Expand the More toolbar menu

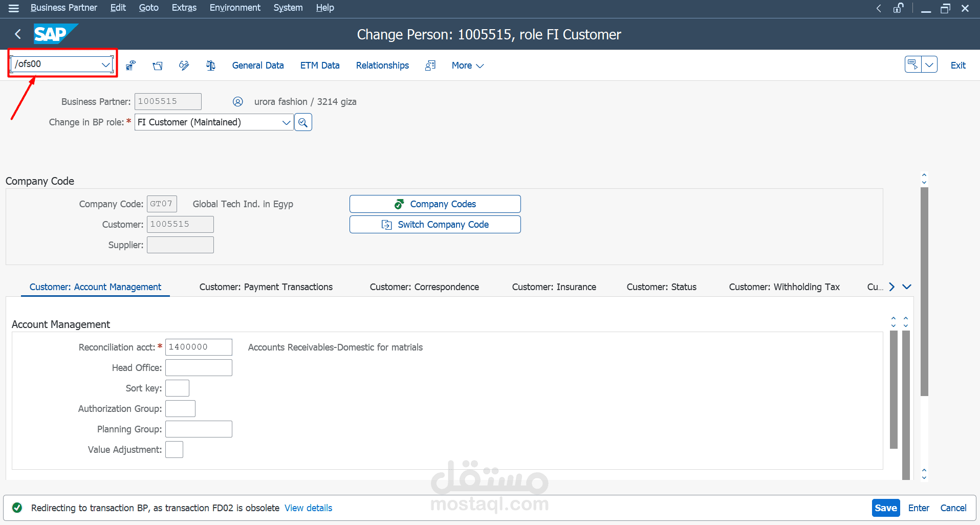tap(468, 65)
